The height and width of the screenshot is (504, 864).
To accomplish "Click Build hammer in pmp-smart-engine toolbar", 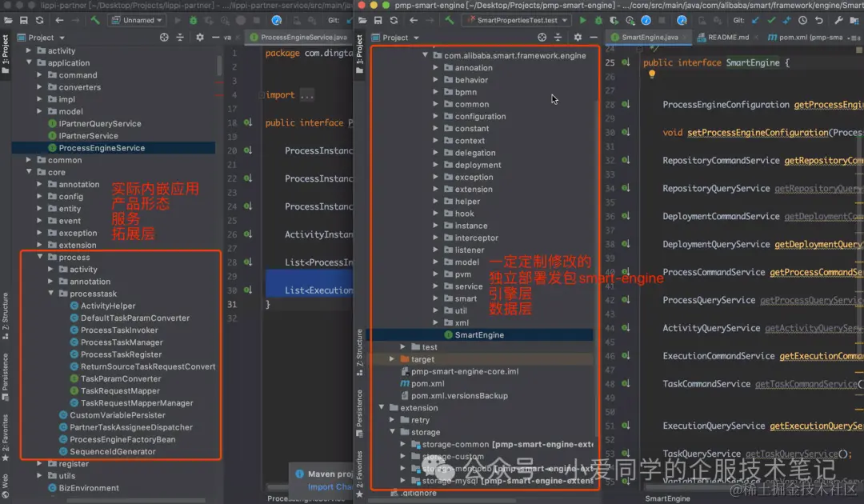I will click(450, 20).
